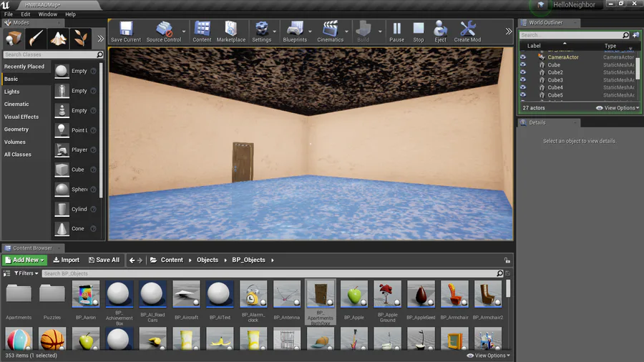Select the Cone basic shape item
This screenshot has width=644, height=362.
[x=75, y=229]
